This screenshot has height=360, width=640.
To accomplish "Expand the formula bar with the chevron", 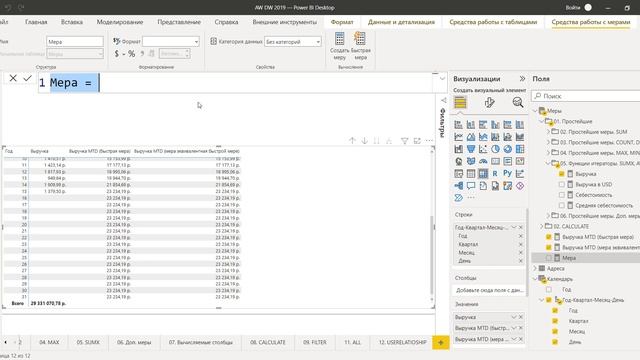I will (442, 78).
